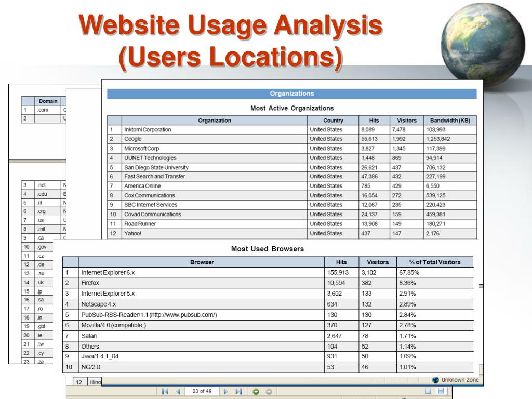Viewport: 532px width, 399px height.
Task: Click the 155,913 hits value
Action: point(338,273)
